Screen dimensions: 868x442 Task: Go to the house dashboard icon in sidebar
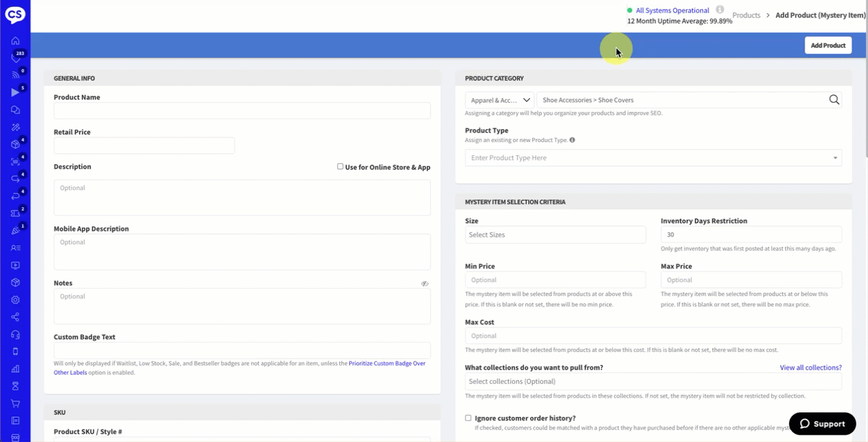pos(15,41)
